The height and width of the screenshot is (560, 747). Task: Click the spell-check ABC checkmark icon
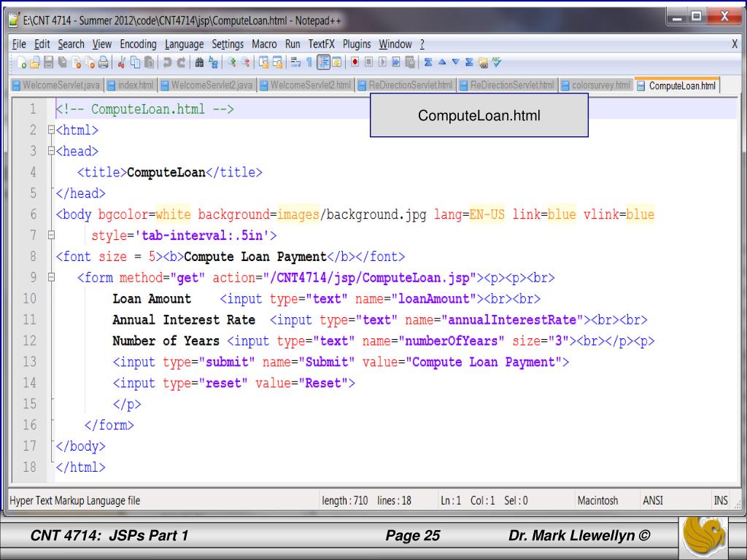click(496, 63)
